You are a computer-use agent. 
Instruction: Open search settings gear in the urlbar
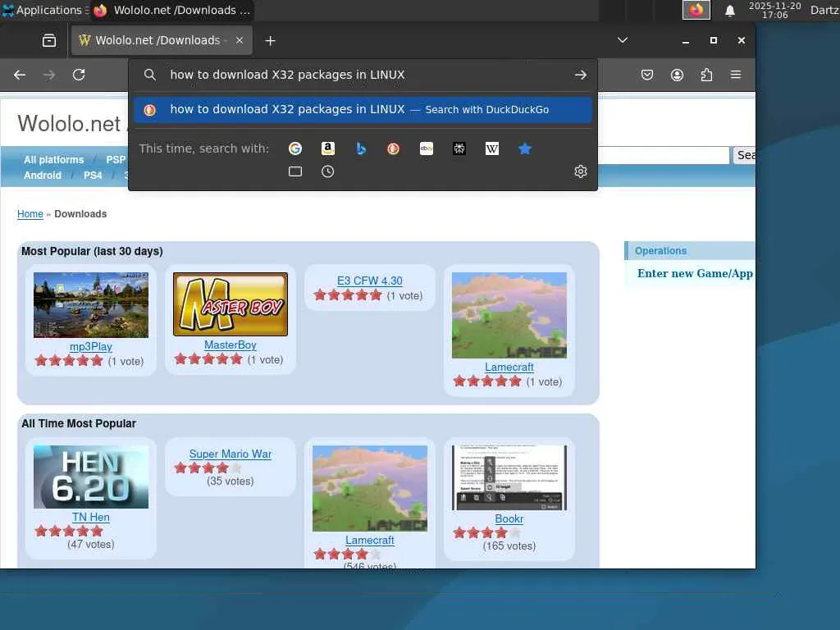coord(581,171)
